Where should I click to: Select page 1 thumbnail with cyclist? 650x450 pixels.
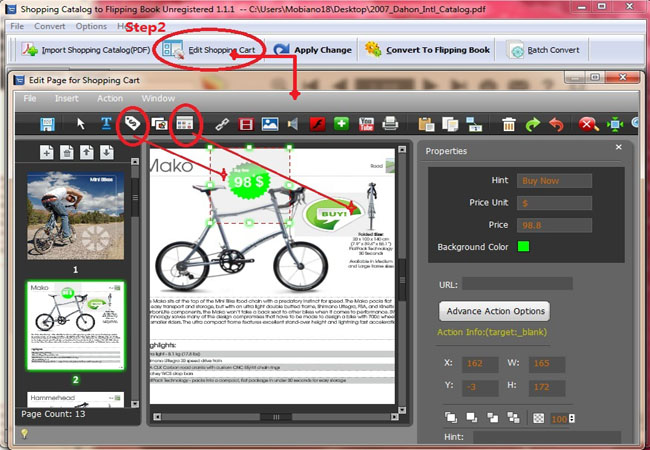click(x=75, y=216)
